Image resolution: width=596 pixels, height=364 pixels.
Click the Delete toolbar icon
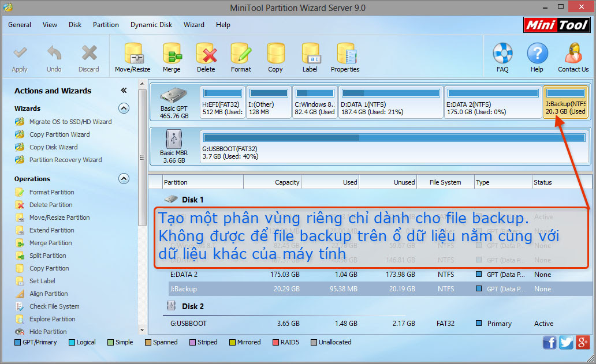point(206,53)
